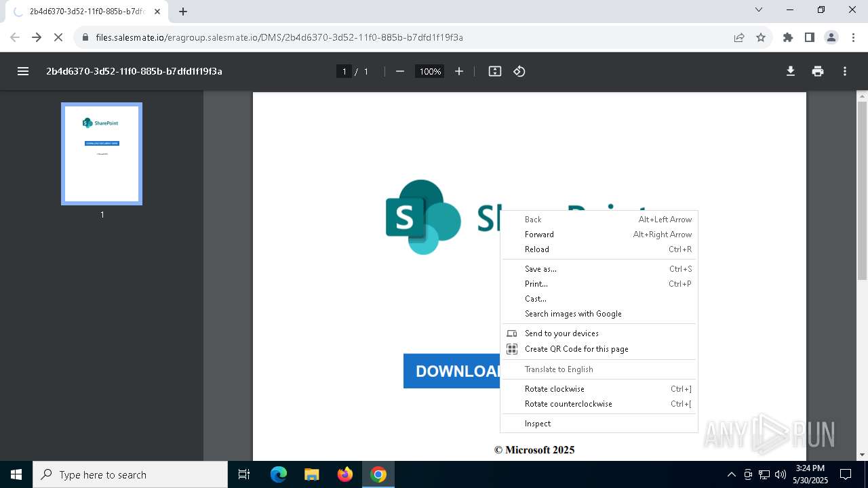Click the Fit to page icon
Image resolution: width=868 pixels, height=488 pixels.
pyautogui.click(x=495, y=71)
